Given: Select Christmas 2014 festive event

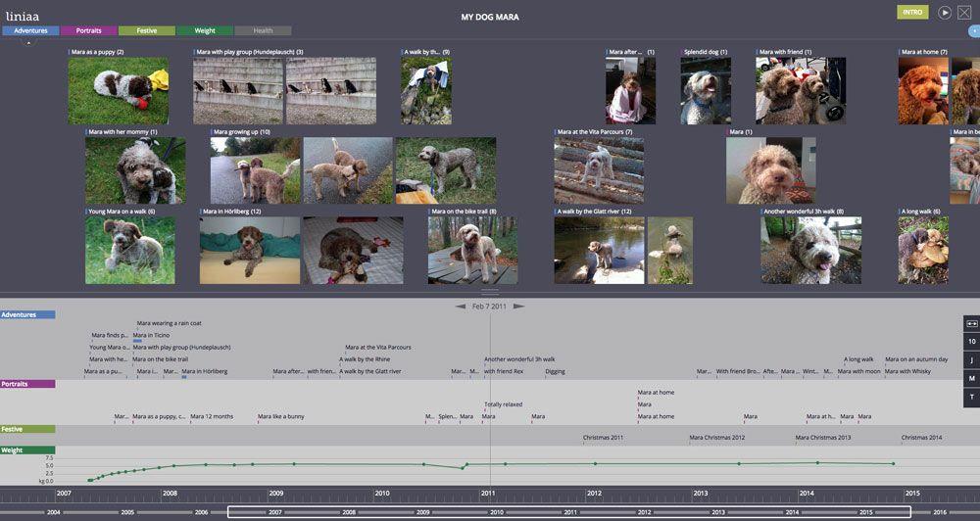Looking at the screenshot, I should (x=922, y=438).
